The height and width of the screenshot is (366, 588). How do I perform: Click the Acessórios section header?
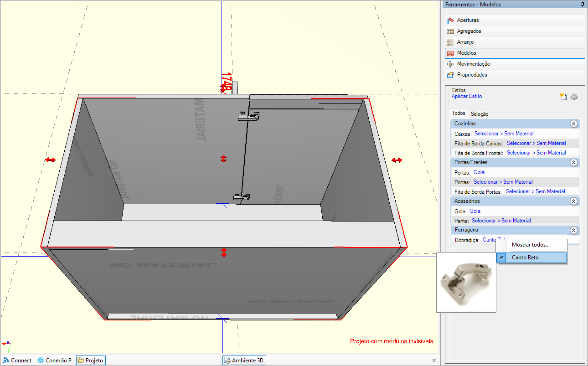tap(515, 201)
